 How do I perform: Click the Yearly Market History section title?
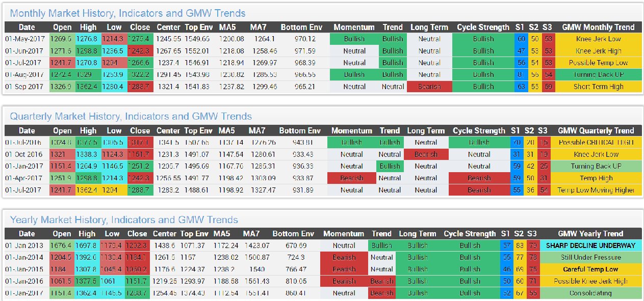[x=124, y=220]
